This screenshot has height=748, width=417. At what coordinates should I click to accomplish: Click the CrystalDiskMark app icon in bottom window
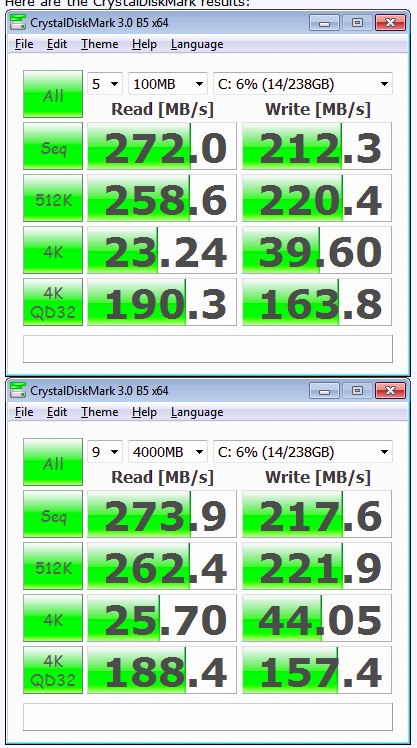19,390
